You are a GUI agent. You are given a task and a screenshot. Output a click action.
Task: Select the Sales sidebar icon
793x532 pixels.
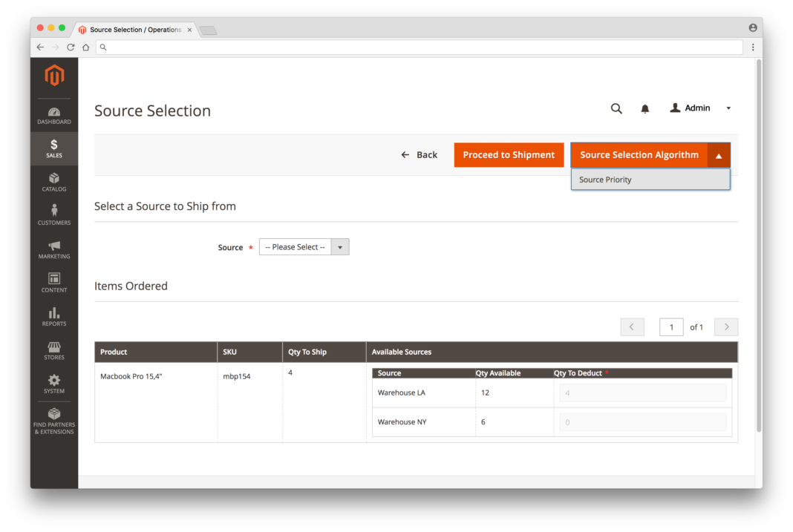[x=53, y=148]
